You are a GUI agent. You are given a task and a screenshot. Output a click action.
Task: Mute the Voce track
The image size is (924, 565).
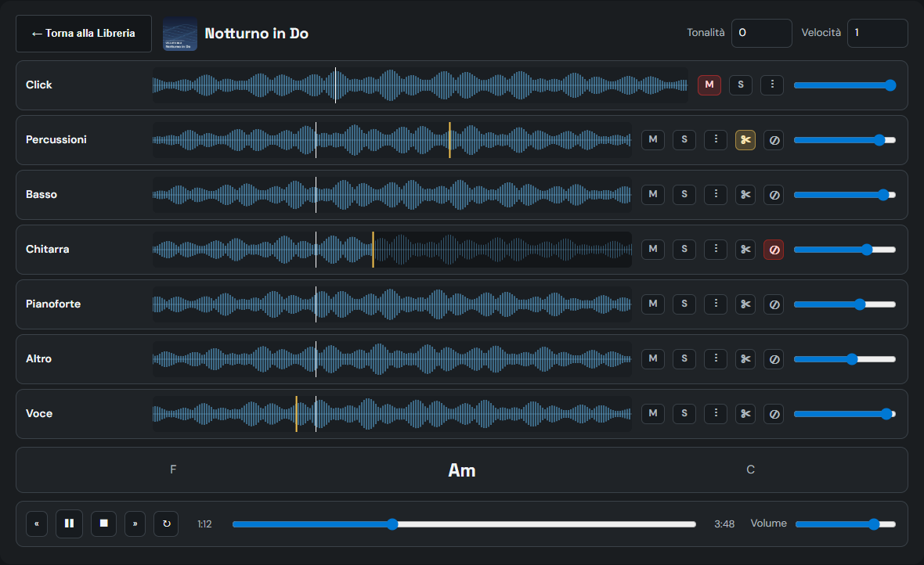[x=653, y=414]
